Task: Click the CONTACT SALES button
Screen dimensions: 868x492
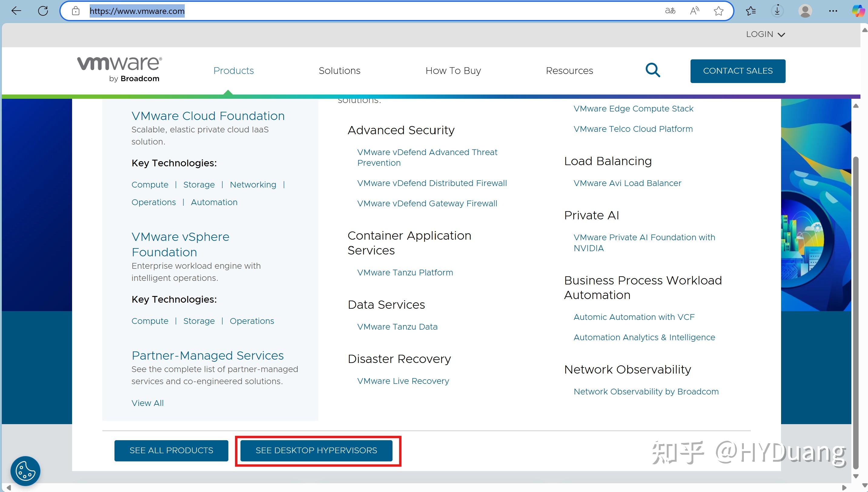Action: click(x=738, y=71)
